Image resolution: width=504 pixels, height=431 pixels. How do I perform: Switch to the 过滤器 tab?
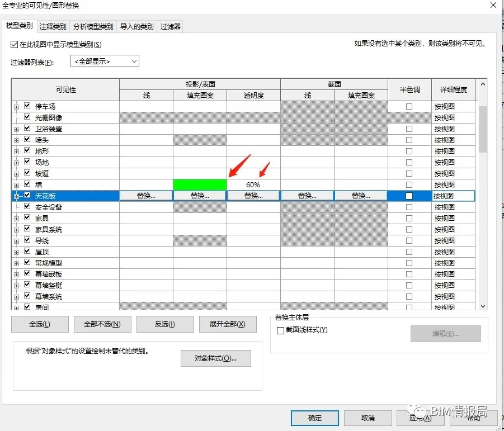(169, 26)
